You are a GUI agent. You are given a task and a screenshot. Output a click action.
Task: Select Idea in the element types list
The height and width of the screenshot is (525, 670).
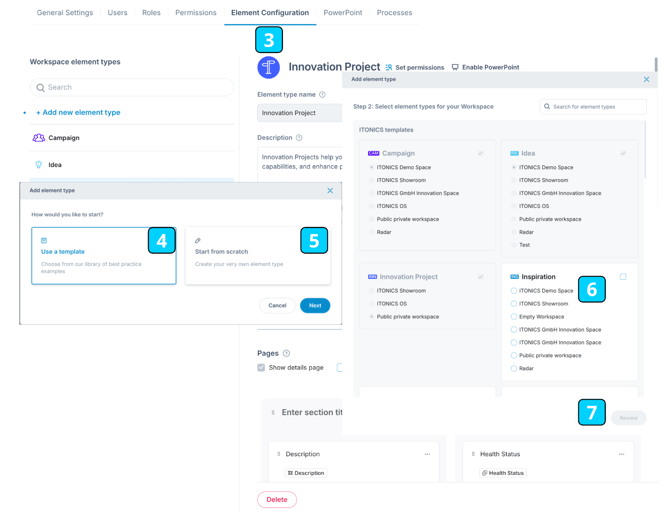click(132, 164)
